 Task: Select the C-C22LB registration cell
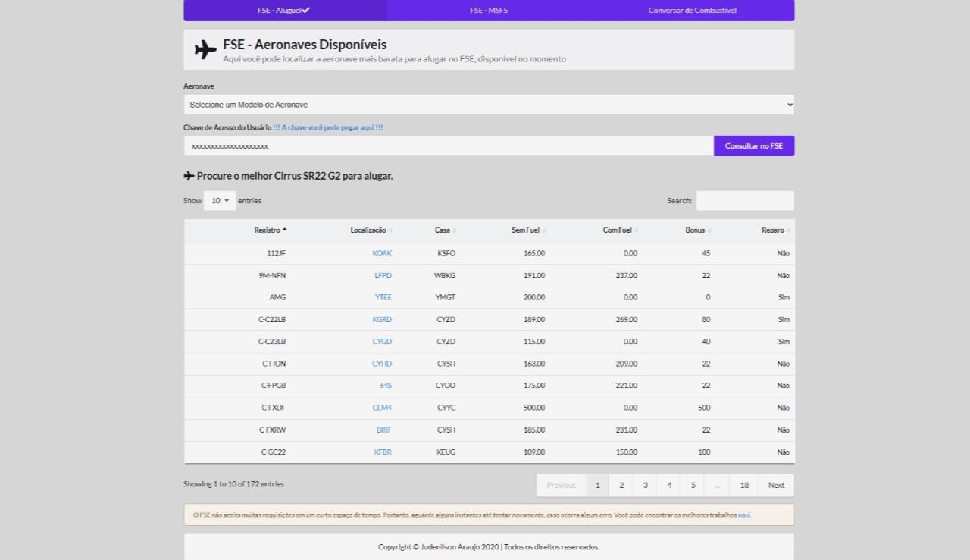click(272, 320)
